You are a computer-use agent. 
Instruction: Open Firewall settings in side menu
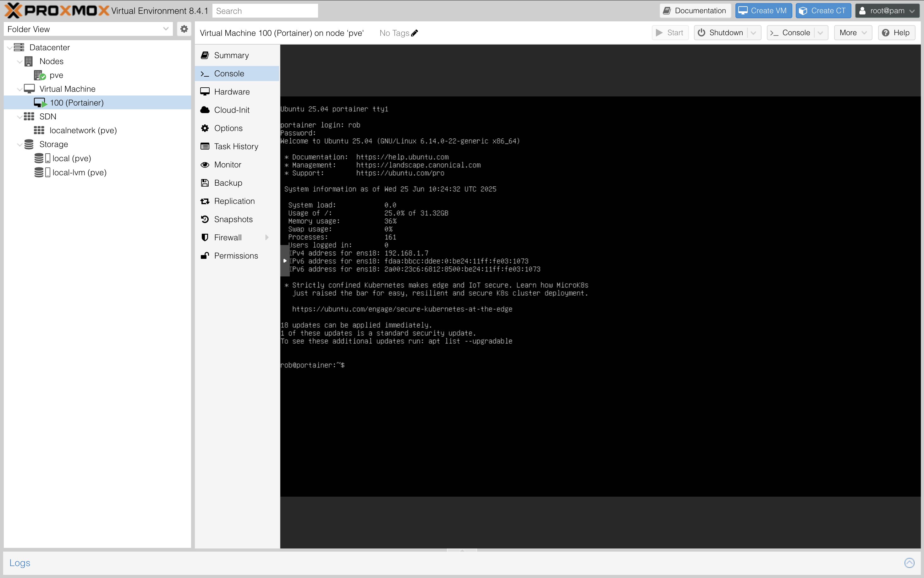(228, 237)
